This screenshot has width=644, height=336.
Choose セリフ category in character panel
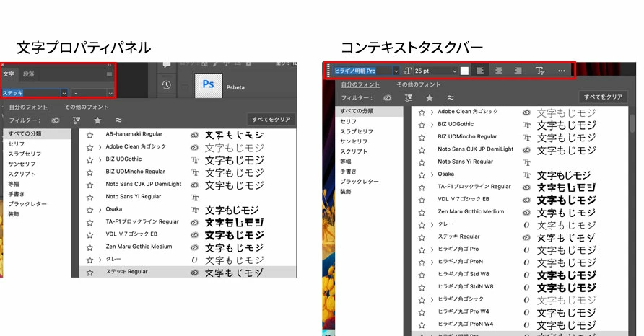click(x=17, y=144)
